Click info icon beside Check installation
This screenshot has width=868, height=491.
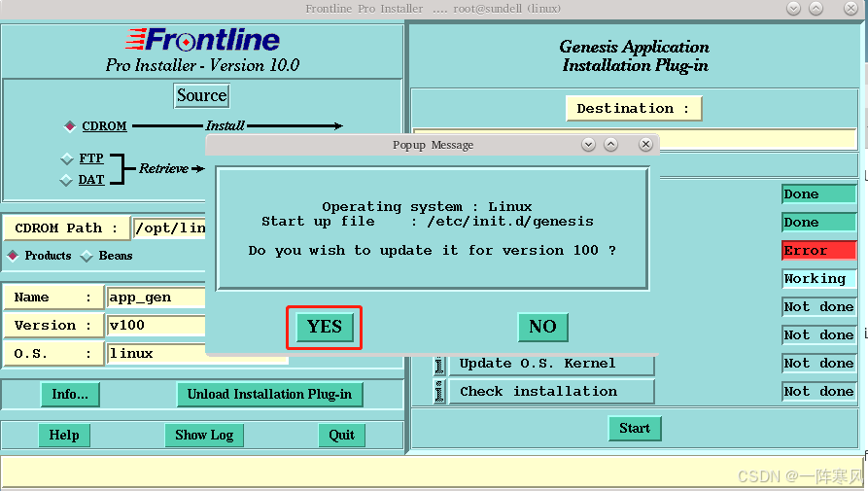pos(439,392)
